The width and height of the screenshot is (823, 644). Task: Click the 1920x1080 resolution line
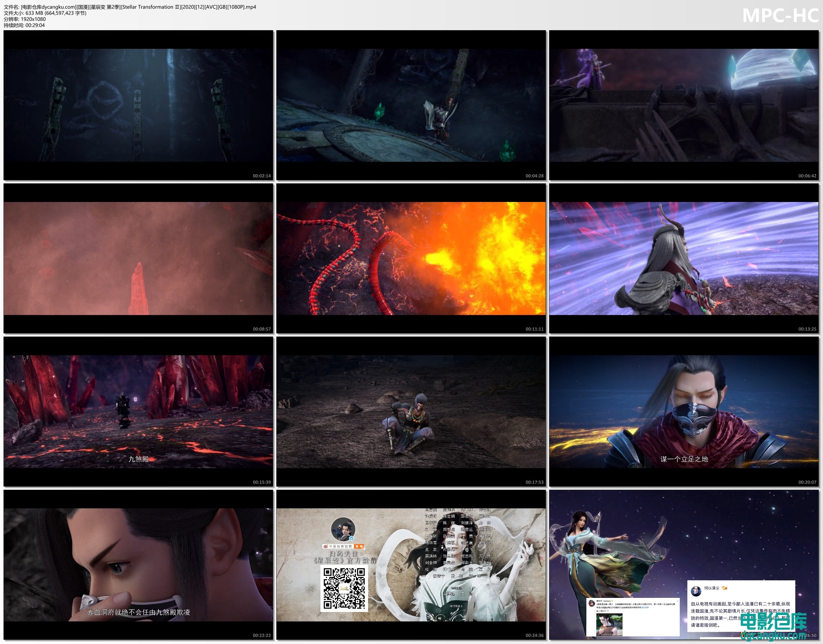[25, 19]
